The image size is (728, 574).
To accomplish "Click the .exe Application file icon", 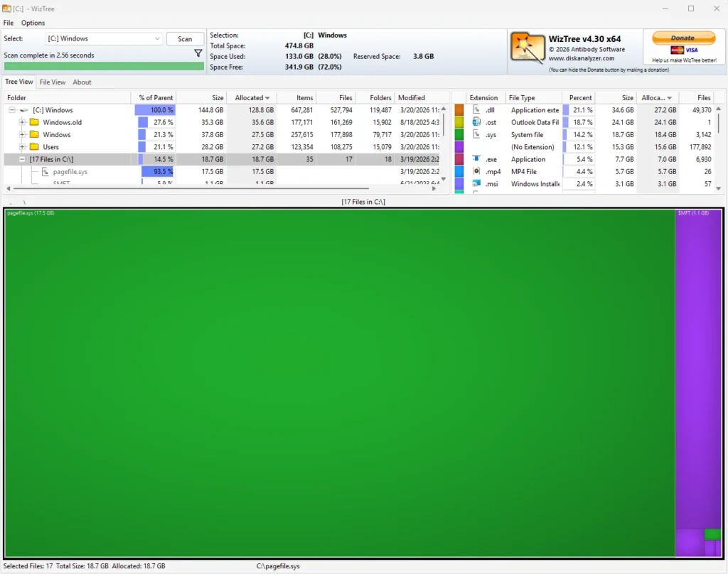I will [476, 159].
